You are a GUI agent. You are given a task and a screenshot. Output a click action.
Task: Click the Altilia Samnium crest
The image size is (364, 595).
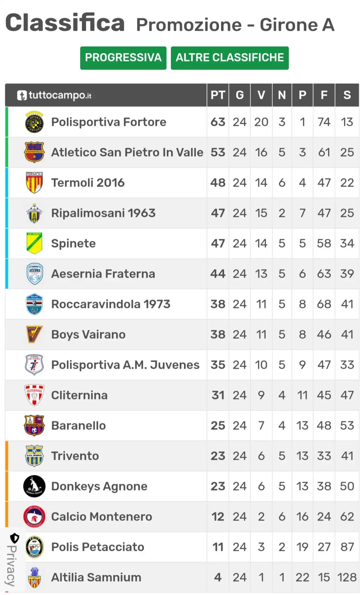pyautogui.click(x=34, y=577)
